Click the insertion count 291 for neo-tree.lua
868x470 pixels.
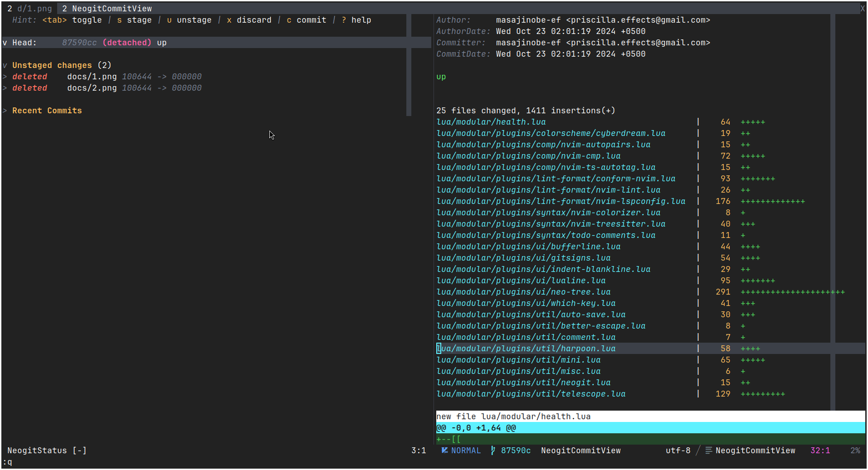pos(723,292)
